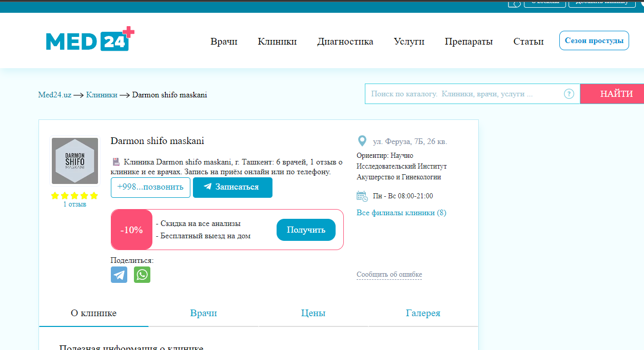Open the Клиники menu item
644x350 pixels.
(x=277, y=42)
